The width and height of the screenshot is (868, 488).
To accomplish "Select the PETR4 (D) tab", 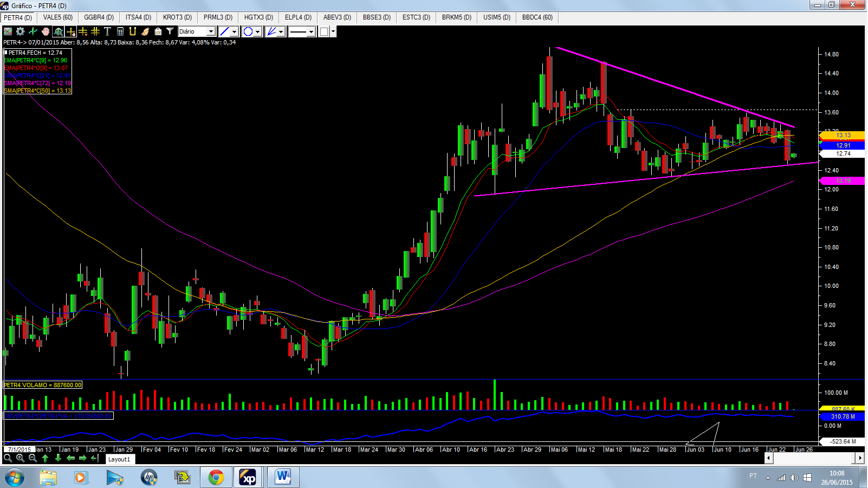I will click(18, 18).
